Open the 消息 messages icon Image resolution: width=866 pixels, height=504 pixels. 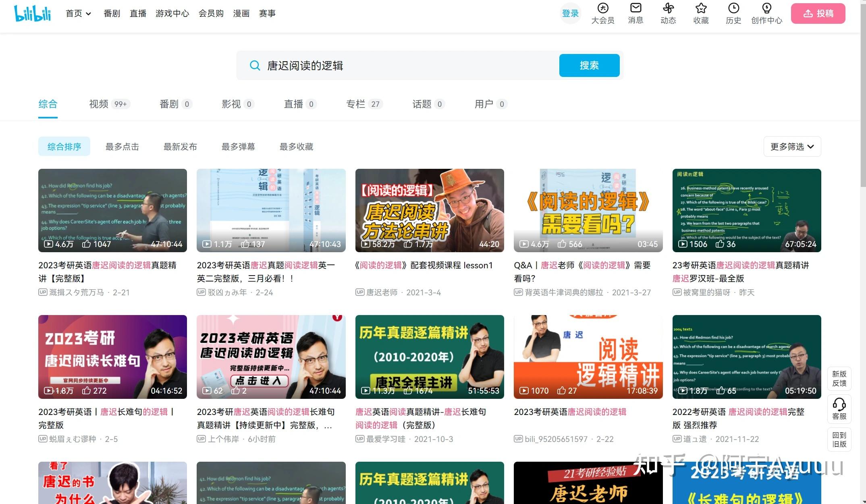click(635, 13)
